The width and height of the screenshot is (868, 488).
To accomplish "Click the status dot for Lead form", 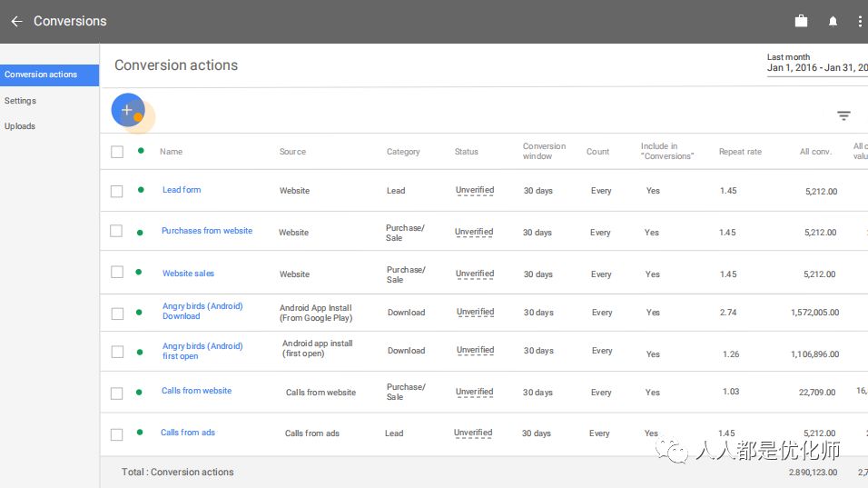I will click(141, 189).
